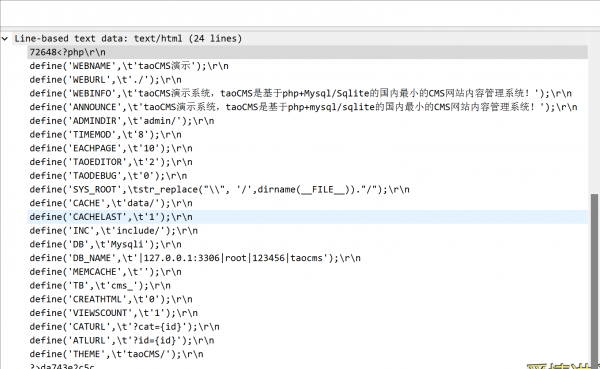Select the define ADMINDIR line

pos(122,121)
